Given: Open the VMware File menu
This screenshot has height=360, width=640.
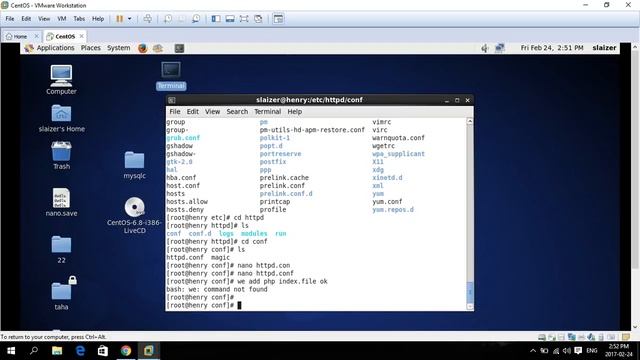Looking at the screenshot, I should pos(10,19).
